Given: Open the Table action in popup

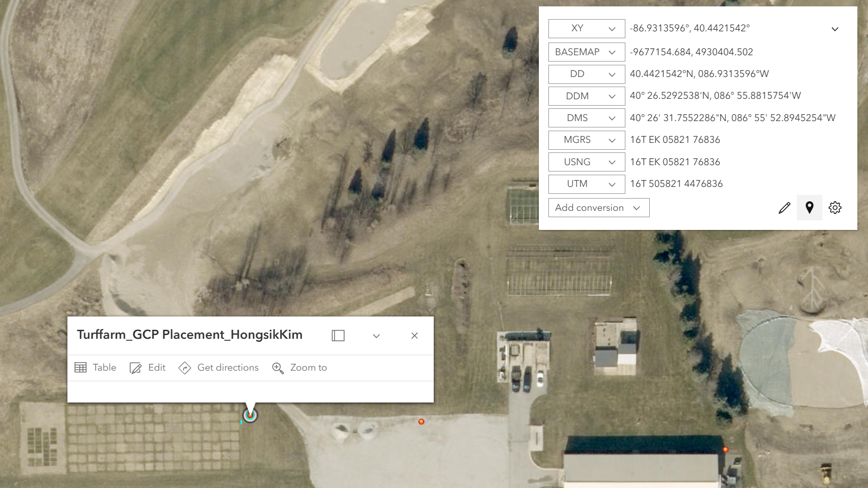Looking at the screenshot, I should click(96, 367).
